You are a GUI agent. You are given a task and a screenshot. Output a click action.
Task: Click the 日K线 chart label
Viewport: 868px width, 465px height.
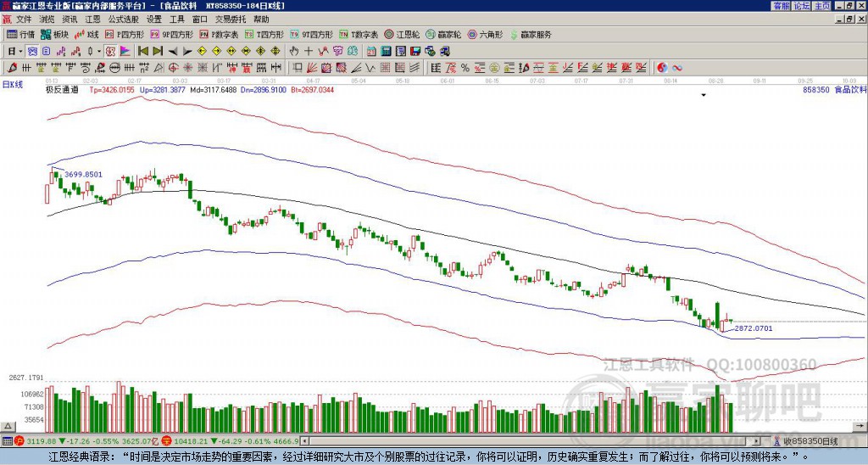point(12,85)
